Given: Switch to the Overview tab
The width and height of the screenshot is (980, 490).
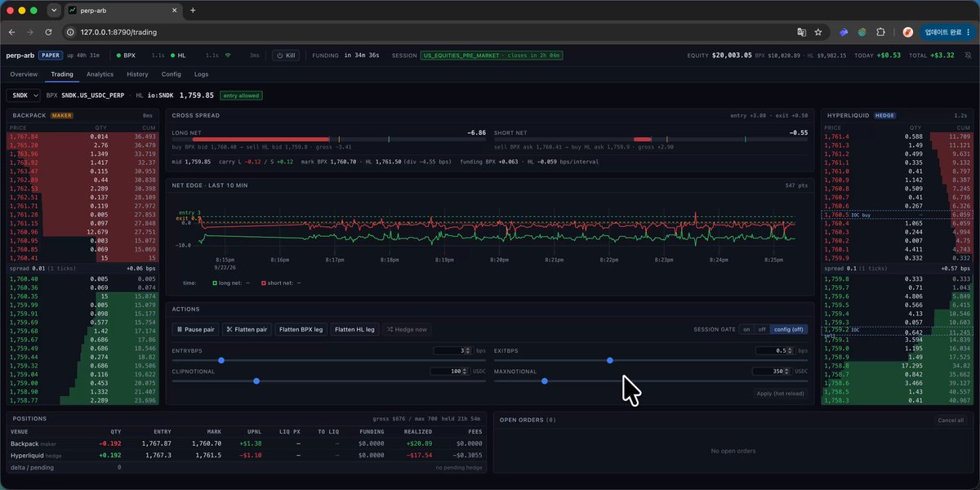Looking at the screenshot, I should click(x=24, y=74).
